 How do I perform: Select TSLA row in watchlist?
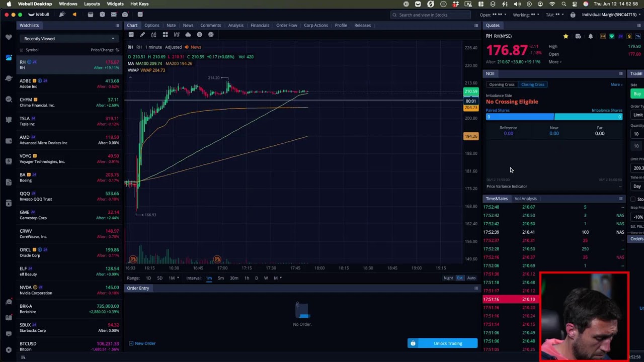point(69,121)
